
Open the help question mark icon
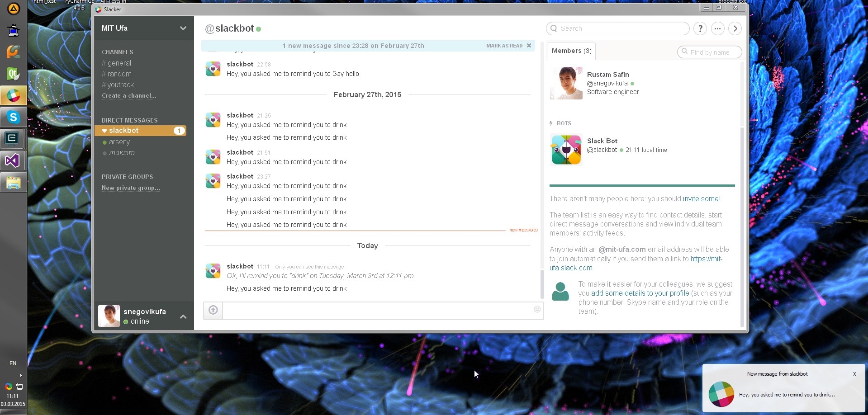click(700, 28)
